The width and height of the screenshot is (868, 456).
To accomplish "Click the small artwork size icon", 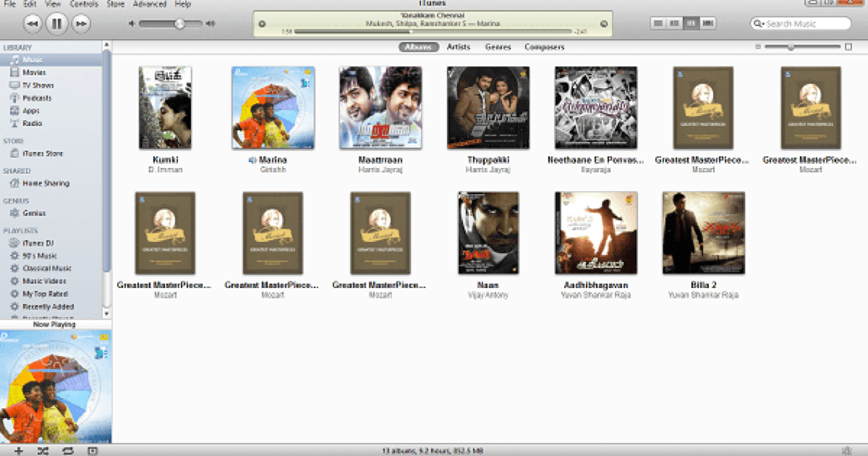I will pyautogui.click(x=758, y=47).
